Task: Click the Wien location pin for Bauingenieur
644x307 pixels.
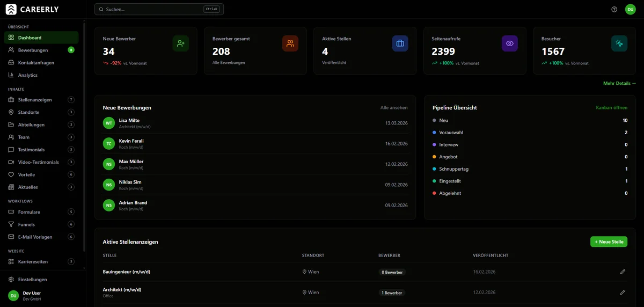Action: tap(304, 272)
